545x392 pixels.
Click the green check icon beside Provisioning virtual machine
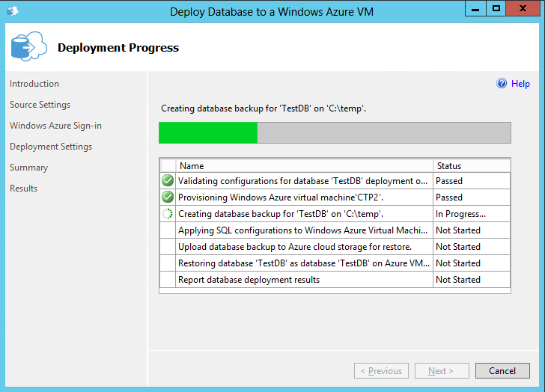[x=168, y=197]
